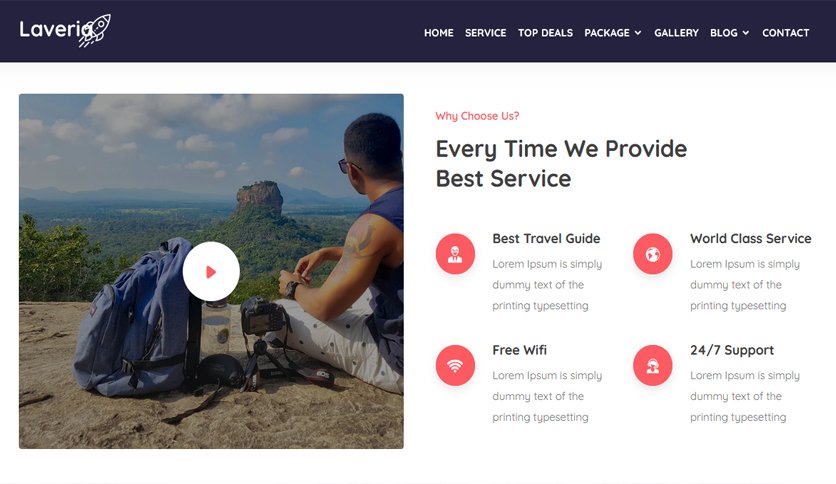The width and height of the screenshot is (836, 484).
Task: Click the Laveria rocket logo
Action: pos(65,30)
